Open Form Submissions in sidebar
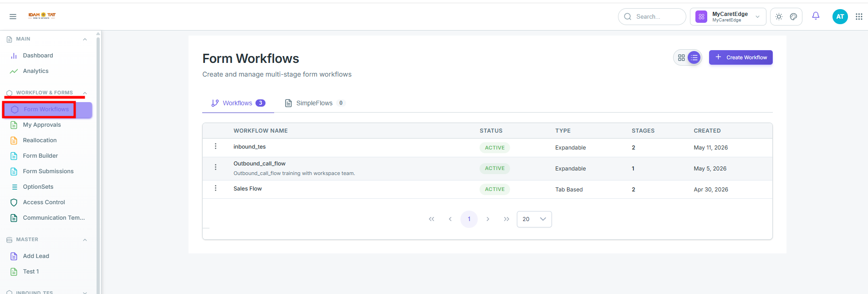This screenshot has height=294, width=868. 48,171
